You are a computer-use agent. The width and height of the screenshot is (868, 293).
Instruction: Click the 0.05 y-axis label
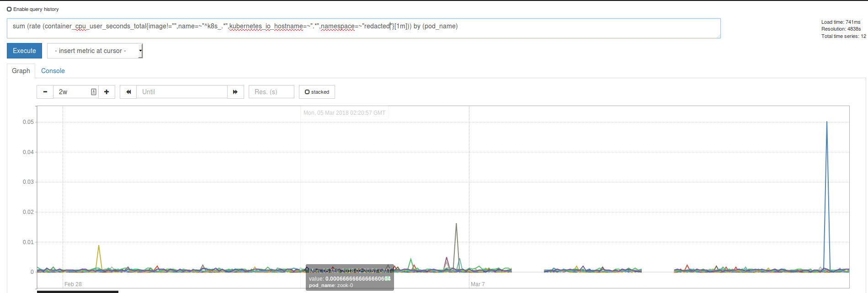click(x=28, y=122)
